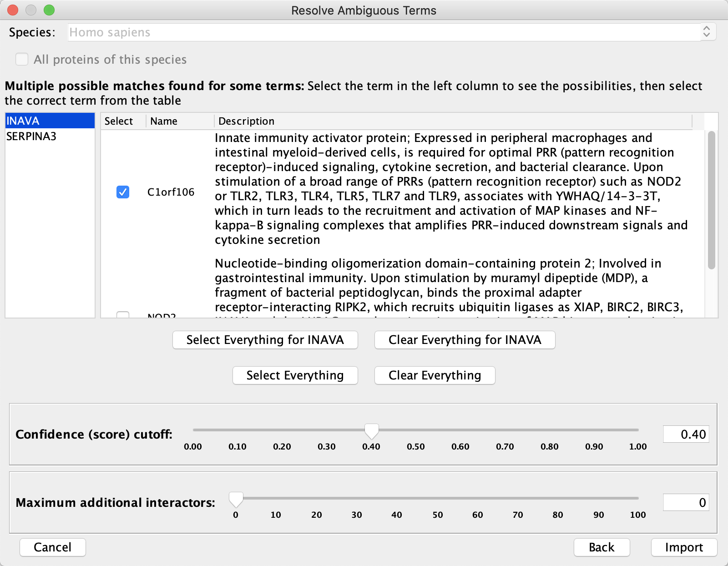Edit the confidence cutoff value 0.40

click(x=686, y=434)
